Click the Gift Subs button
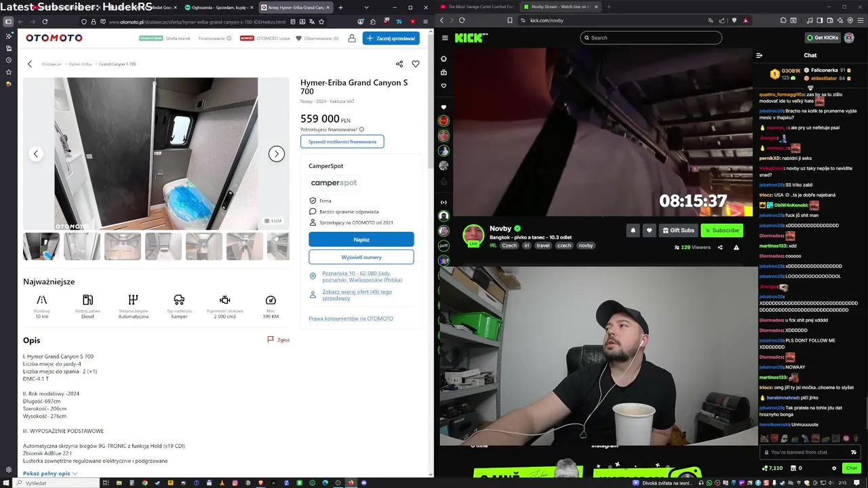Viewport: 868px width, 488px height. tap(678, 230)
